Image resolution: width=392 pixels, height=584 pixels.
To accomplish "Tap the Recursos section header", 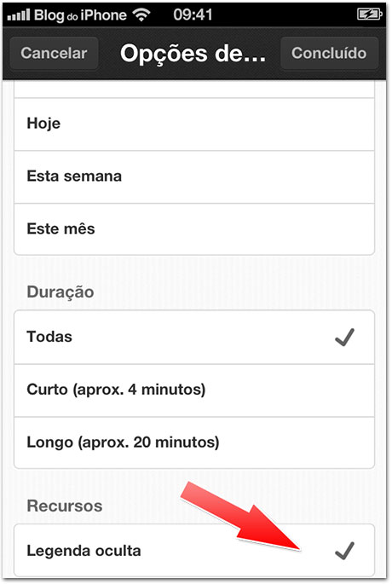I will click(65, 506).
